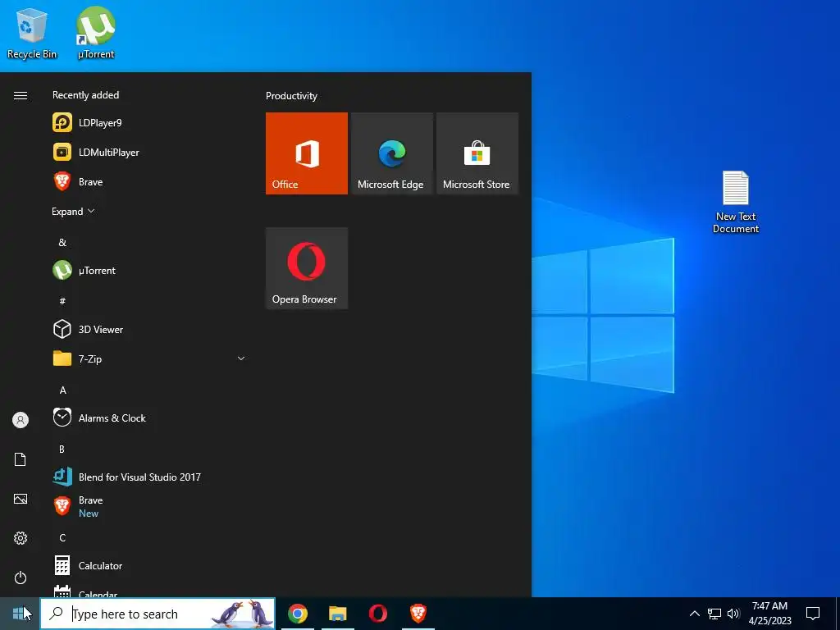Expand the 7-Zip folder
The height and width of the screenshot is (630, 840).
[x=150, y=359]
